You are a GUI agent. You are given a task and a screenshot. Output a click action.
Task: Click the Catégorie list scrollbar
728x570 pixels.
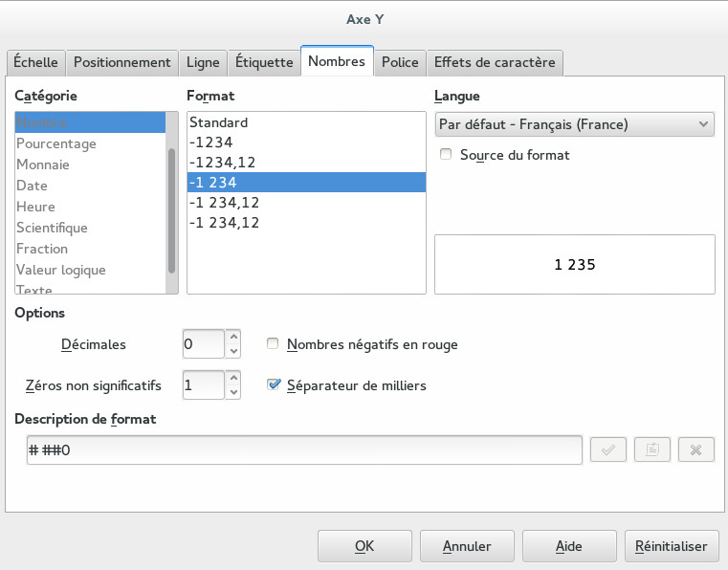pos(172,210)
